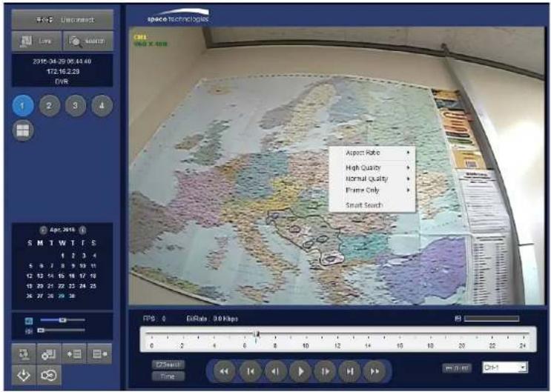Image resolution: width=551 pixels, height=392 pixels.
Task: Expand the Normal Quality submenu arrow
Action: coord(409,179)
